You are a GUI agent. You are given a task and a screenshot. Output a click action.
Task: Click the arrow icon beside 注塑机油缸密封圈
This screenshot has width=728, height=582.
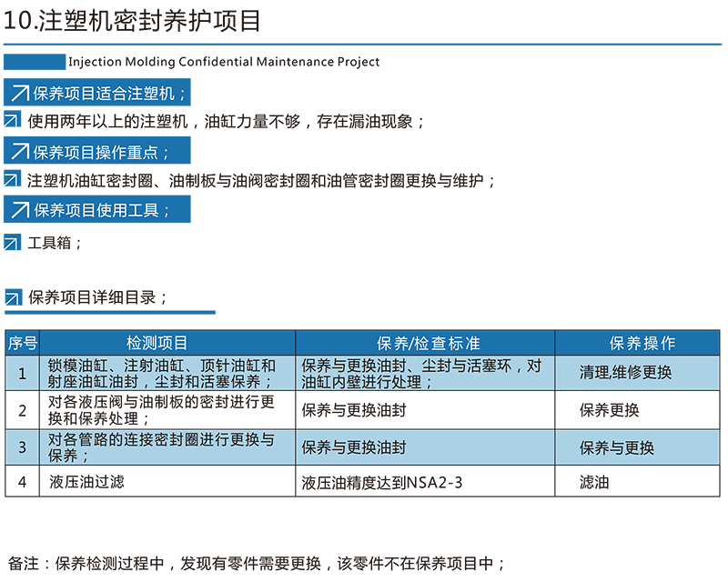point(12,178)
